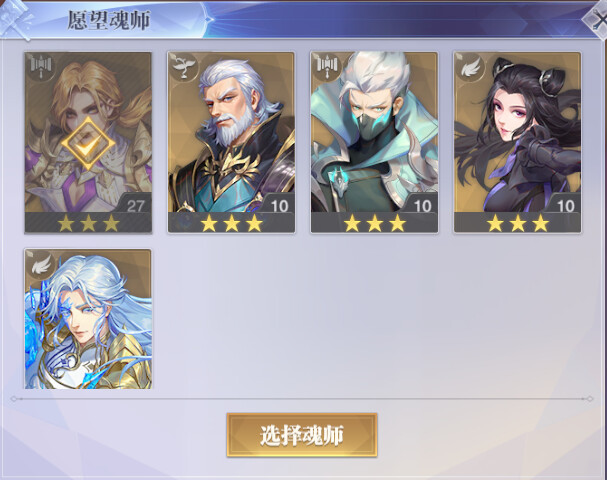
Task: Click the star row under masked hero card
Action: coord(375,223)
